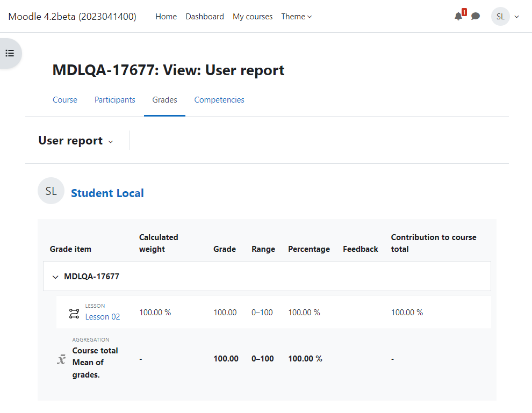532x413 pixels.
Task: Click the page title MDLQA-17677 heading
Action: 168,70
